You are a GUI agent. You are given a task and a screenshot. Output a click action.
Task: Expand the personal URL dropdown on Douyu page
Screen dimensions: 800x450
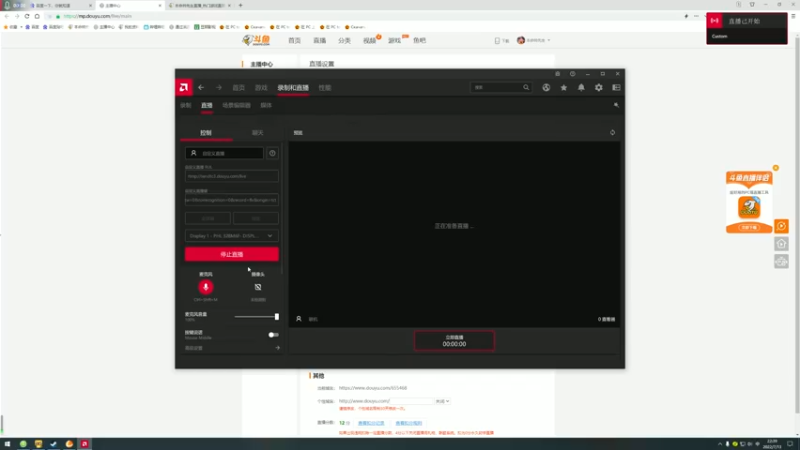pyautogui.click(x=442, y=401)
